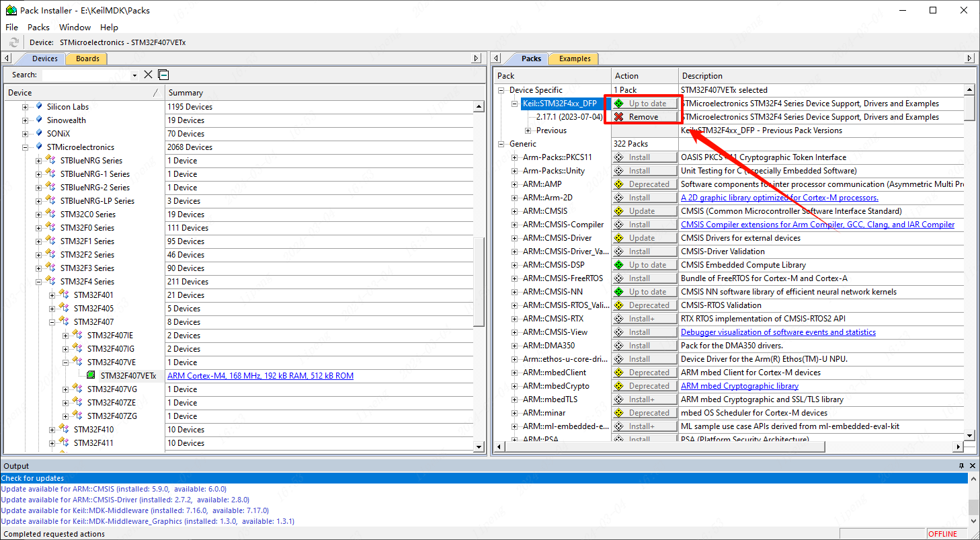980x540 pixels.
Task: Click the blue STMicroelectronics vendor icon
Action: [x=39, y=147]
